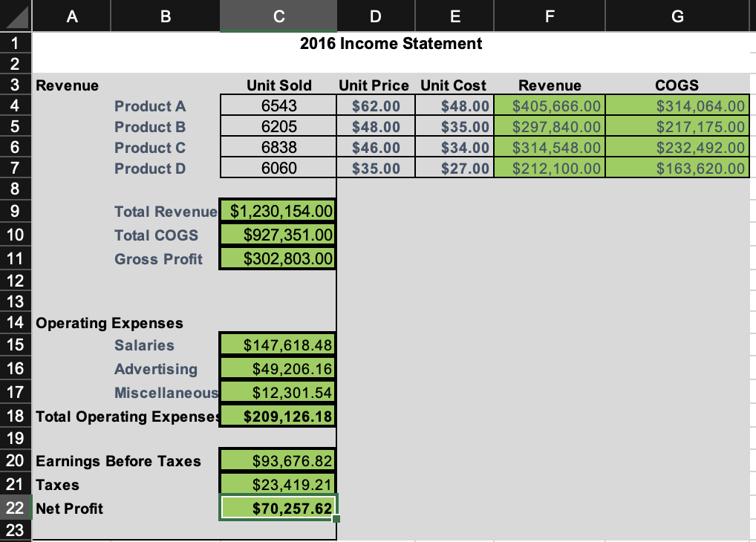Select total operating expenses $209,126.18
The image size is (756, 542).
(x=278, y=416)
